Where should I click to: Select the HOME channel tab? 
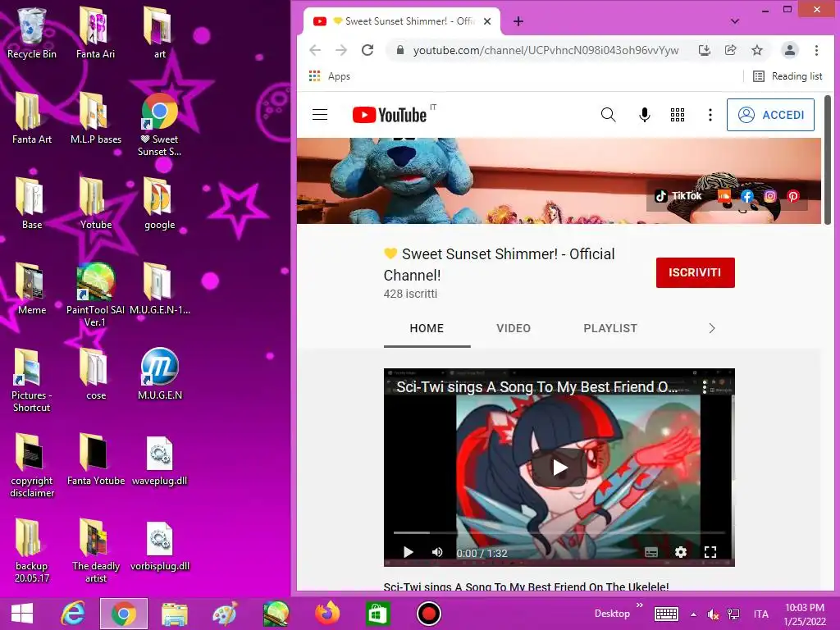[x=427, y=328]
